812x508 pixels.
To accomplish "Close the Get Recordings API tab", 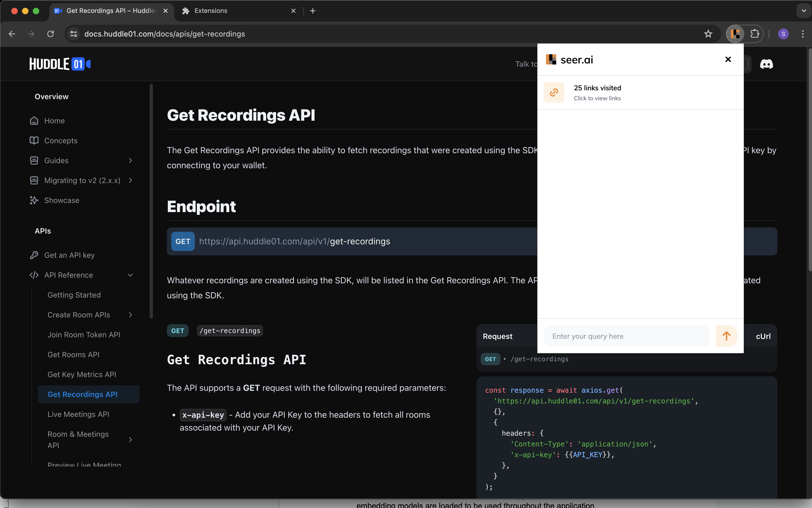I will (165, 11).
